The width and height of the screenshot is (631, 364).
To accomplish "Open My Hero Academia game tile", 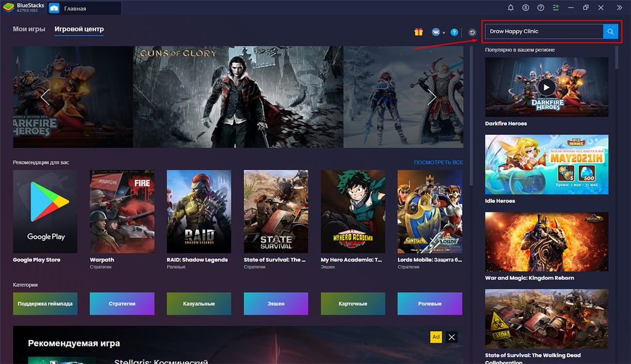I will [353, 211].
